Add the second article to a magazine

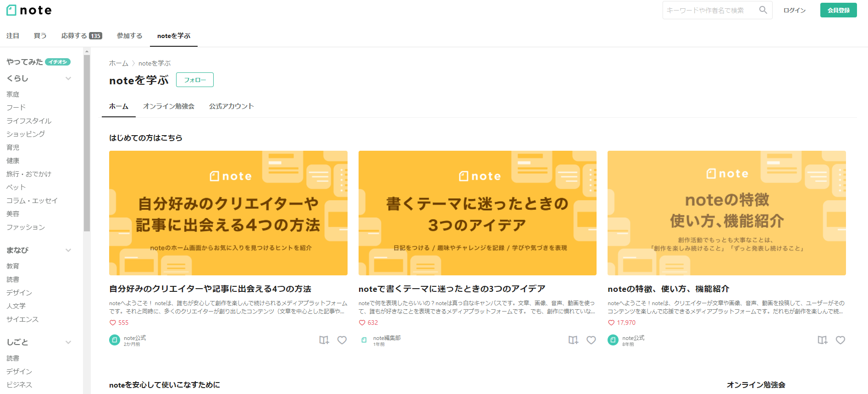click(x=573, y=340)
